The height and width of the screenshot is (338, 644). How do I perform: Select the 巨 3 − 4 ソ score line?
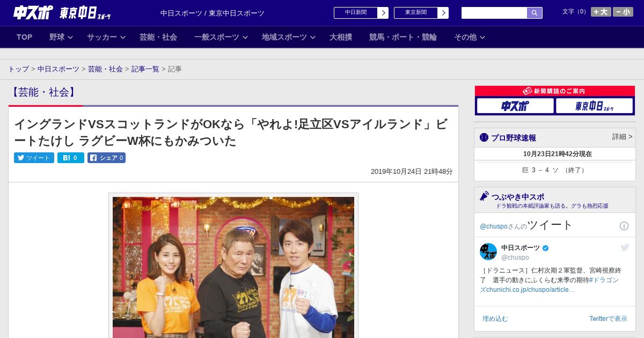pos(554,170)
